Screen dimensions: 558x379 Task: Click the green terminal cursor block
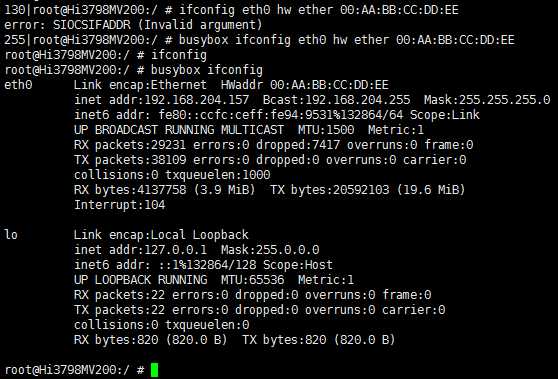pyautogui.click(x=154, y=370)
